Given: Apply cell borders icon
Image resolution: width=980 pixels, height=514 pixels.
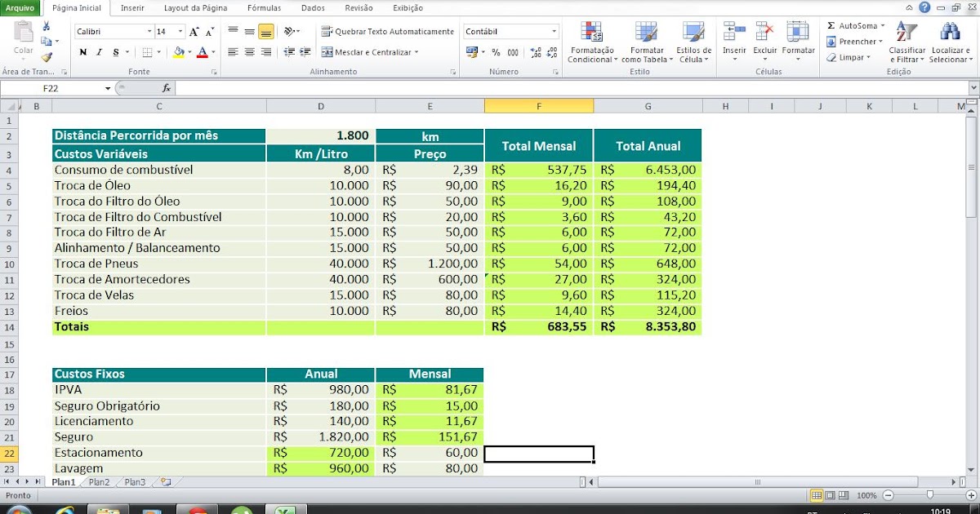Looking at the screenshot, I should 147,52.
